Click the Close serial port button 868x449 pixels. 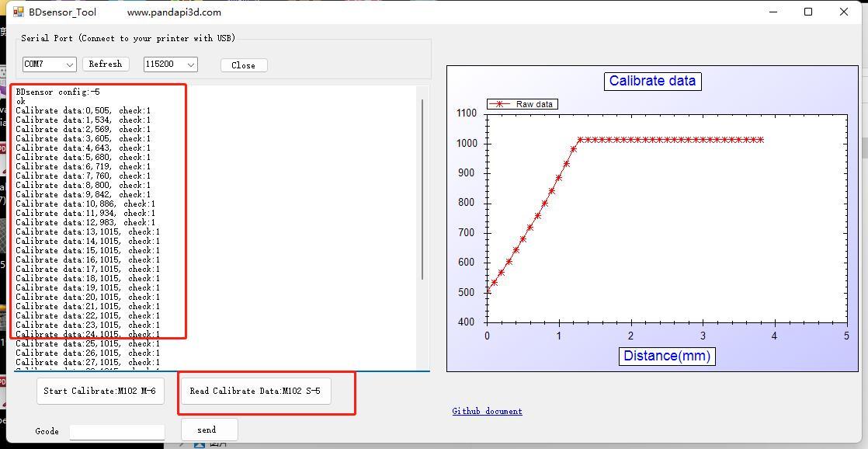244,65
